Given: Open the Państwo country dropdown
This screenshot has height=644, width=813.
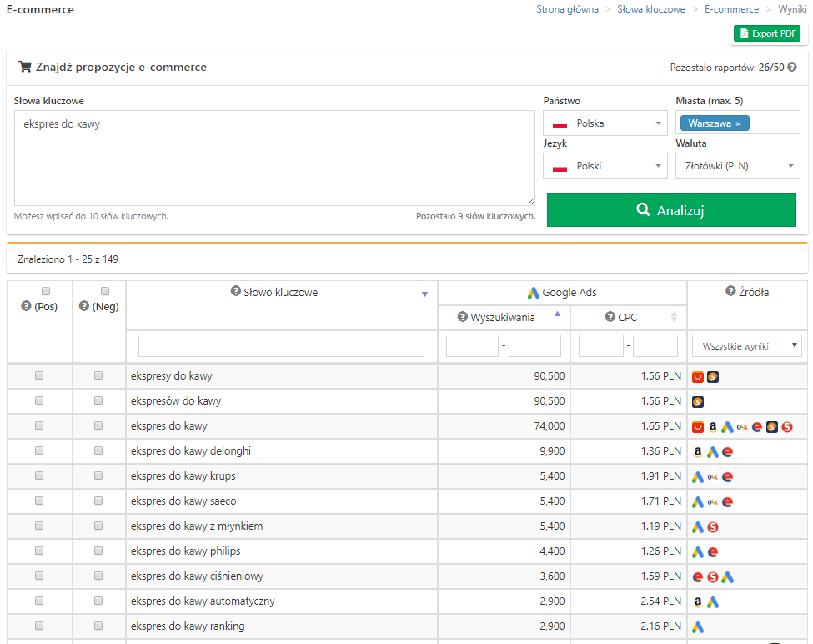Looking at the screenshot, I should (605, 123).
